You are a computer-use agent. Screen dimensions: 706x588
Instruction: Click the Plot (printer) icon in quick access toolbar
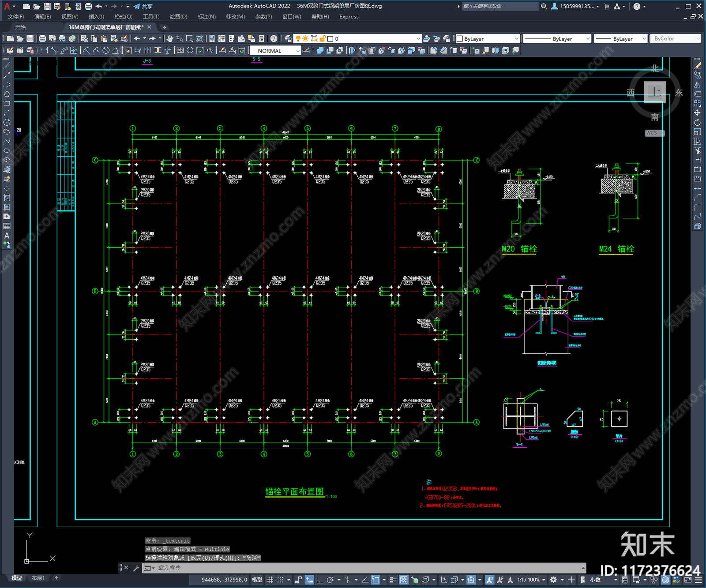(88, 6)
